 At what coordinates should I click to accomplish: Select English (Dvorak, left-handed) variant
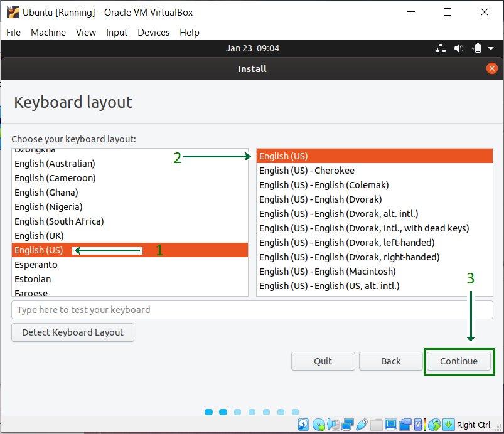[x=375, y=243]
